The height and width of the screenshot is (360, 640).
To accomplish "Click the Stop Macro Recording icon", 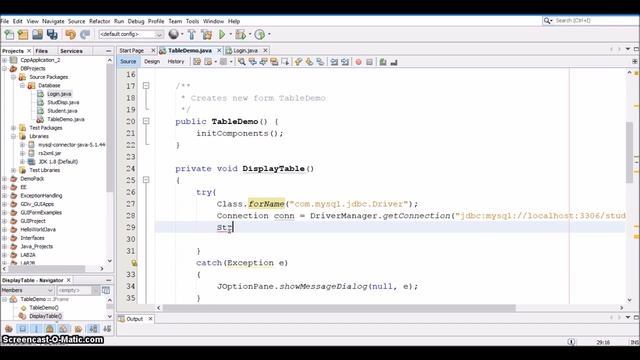I will (369, 62).
